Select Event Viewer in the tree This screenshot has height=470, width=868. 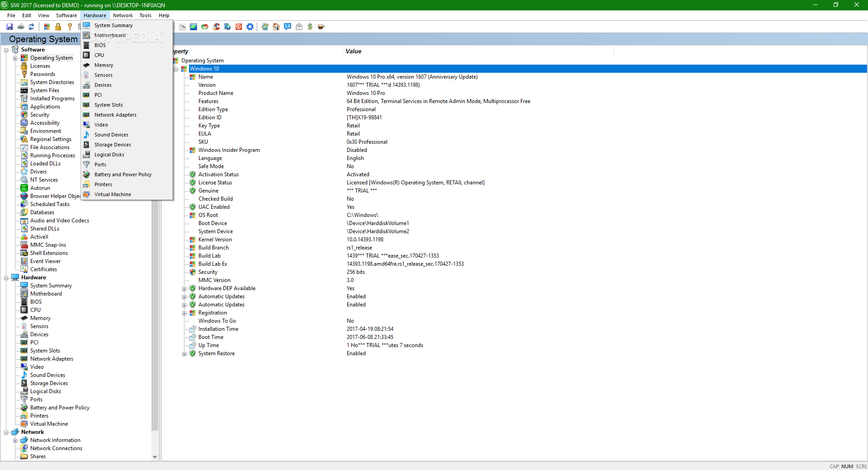(x=45, y=261)
